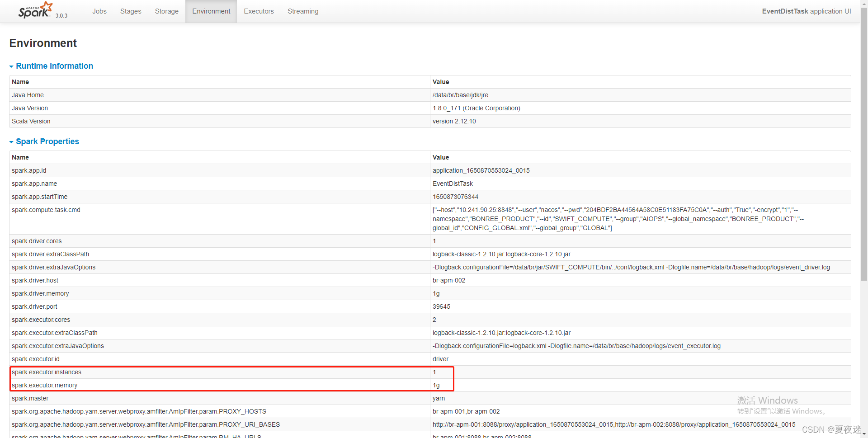Select the 1.8.0_171 (Oracle Corporation) value
868x438 pixels.
click(x=476, y=108)
